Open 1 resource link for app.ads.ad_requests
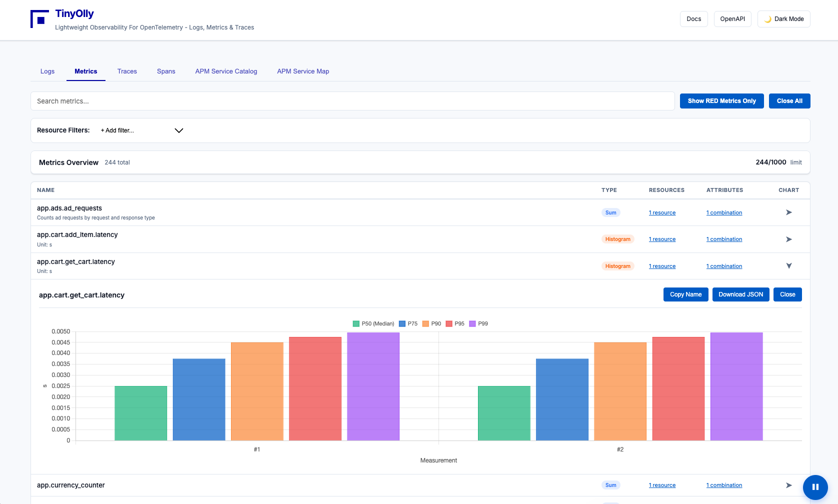Viewport: 838px width, 504px height. click(662, 213)
